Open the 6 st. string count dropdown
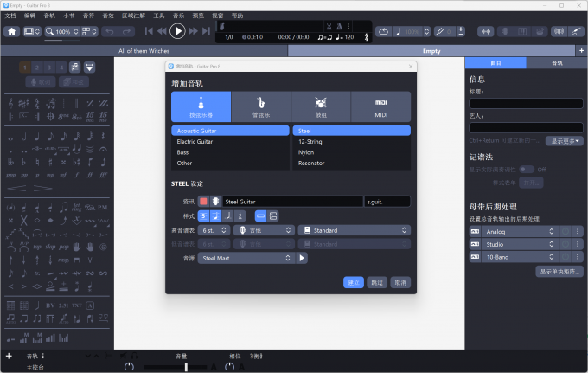The height and width of the screenshot is (373, 588). pyautogui.click(x=214, y=230)
